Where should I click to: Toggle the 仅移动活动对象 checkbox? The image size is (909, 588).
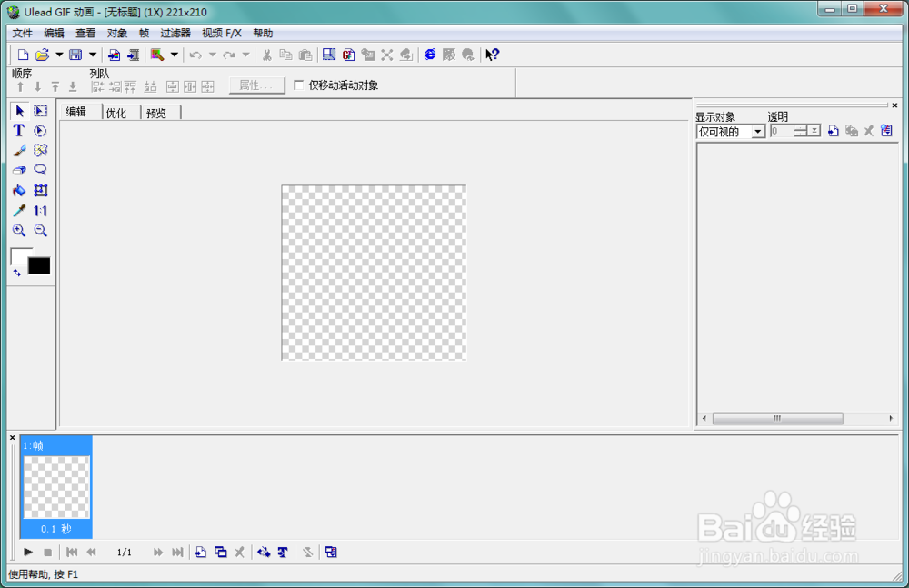point(299,85)
